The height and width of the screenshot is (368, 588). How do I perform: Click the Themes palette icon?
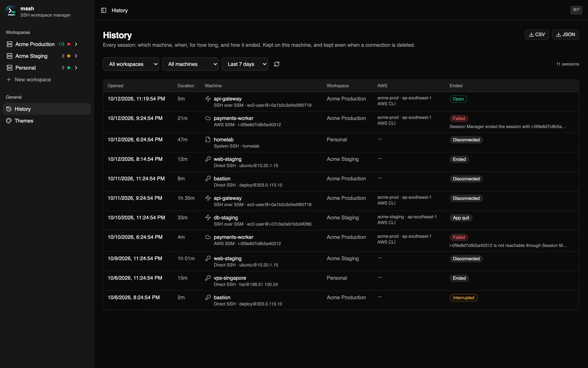(x=9, y=121)
